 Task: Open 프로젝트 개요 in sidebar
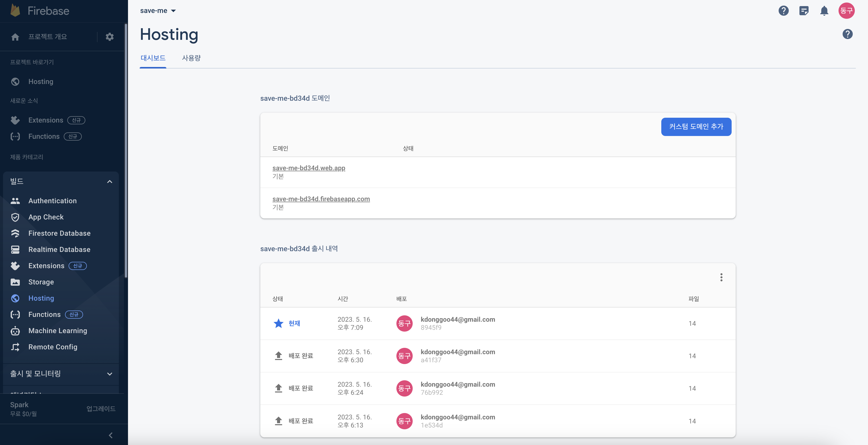coord(47,37)
